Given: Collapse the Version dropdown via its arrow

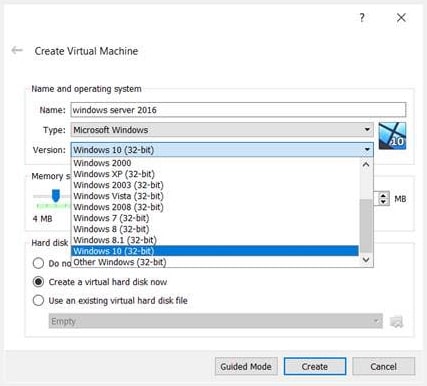Looking at the screenshot, I should click(x=367, y=150).
